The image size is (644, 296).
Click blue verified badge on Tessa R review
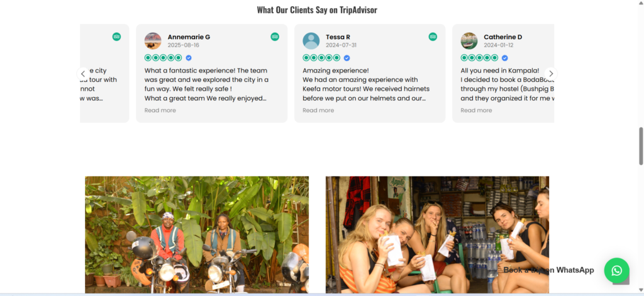347,58
